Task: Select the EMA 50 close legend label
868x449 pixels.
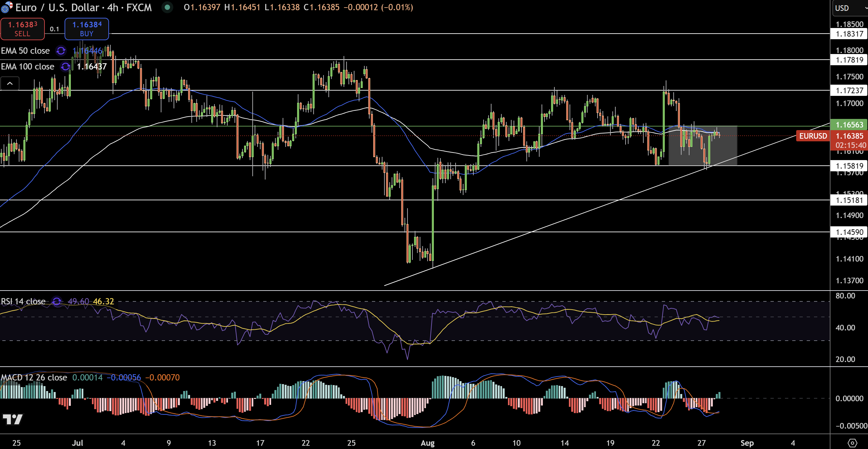Action: click(25, 50)
